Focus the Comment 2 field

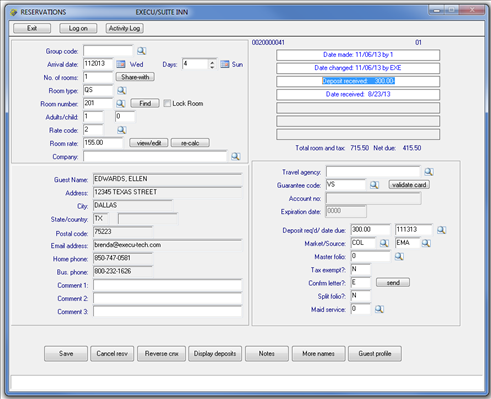(168, 298)
